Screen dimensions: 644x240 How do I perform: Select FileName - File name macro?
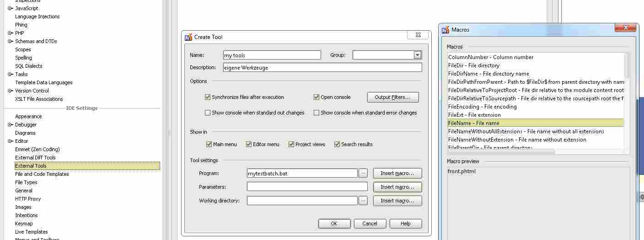pyautogui.click(x=536, y=123)
